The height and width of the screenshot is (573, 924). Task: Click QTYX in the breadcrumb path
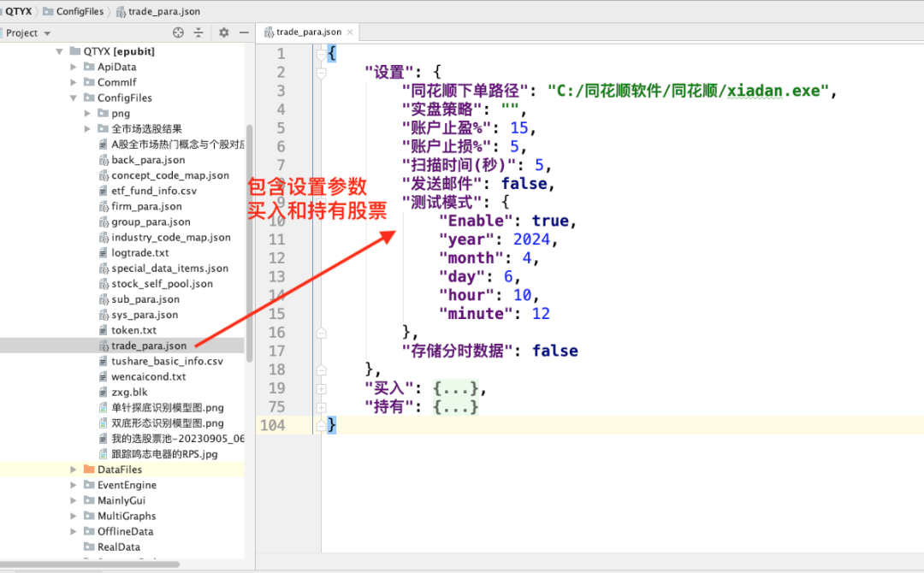pos(18,11)
